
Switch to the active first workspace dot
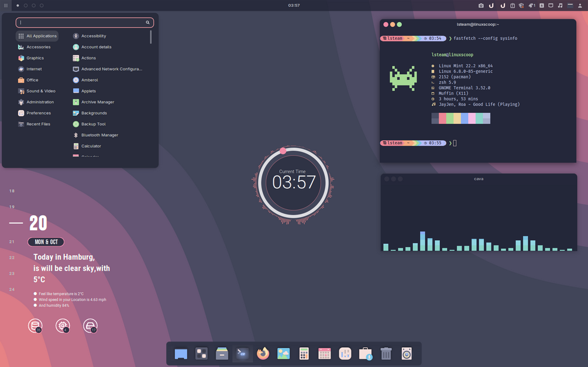pyautogui.click(x=18, y=6)
